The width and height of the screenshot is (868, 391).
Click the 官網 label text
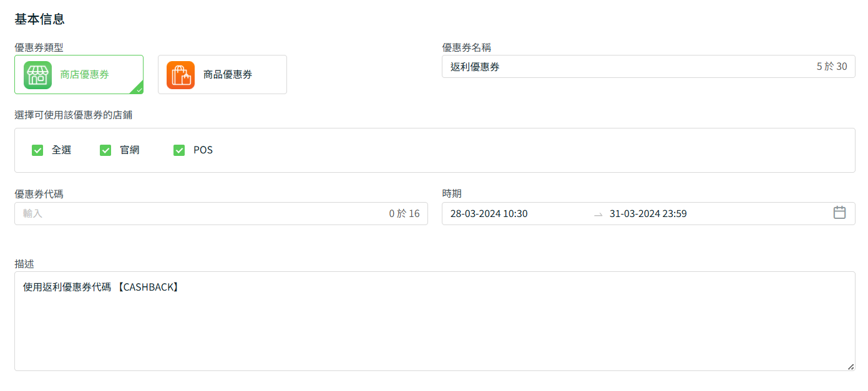tap(130, 150)
